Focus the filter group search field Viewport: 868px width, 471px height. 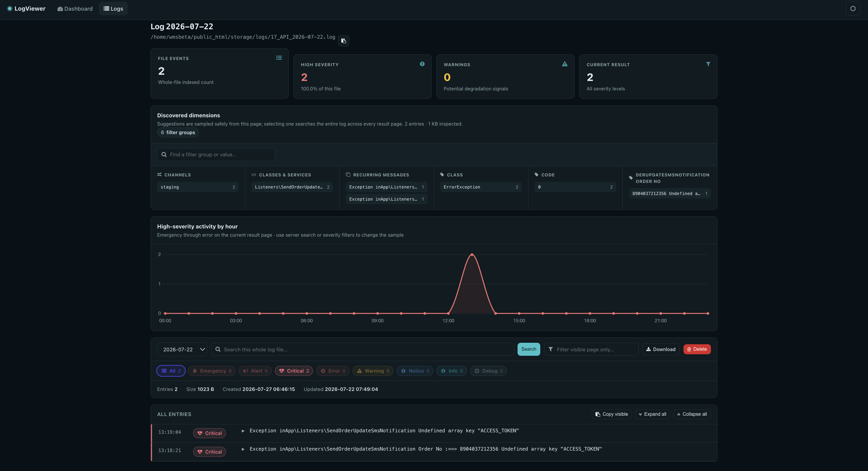point(216,155)
